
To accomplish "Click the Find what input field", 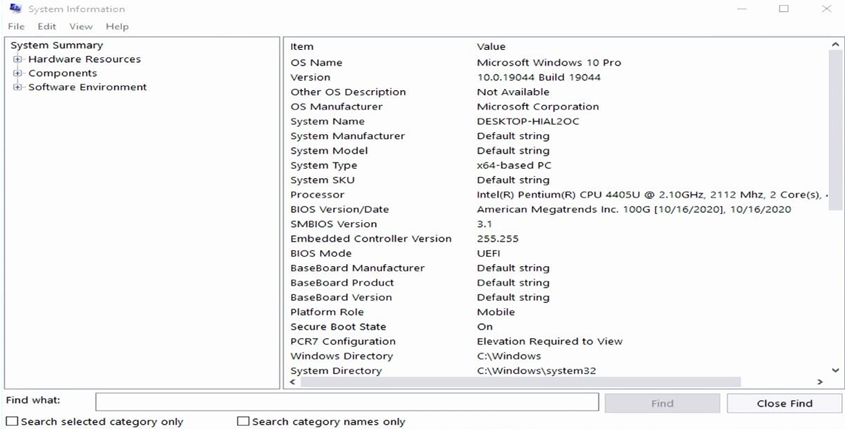I will click(x=347, y=402).
